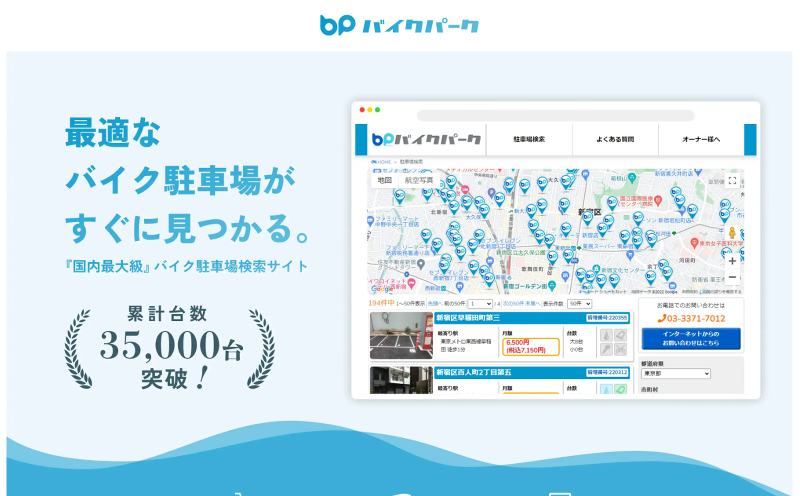The width and height of the screenshot is (800, 496).
Task: Click the mockup browser's address bar
Action: pyautogui.click(x=556, y=115)
